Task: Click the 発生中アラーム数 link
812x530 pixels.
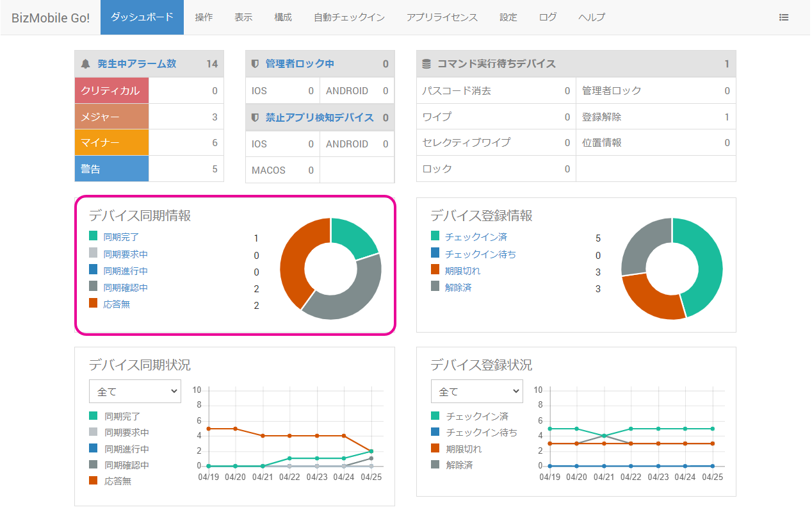Action: (x=136, y=64)
